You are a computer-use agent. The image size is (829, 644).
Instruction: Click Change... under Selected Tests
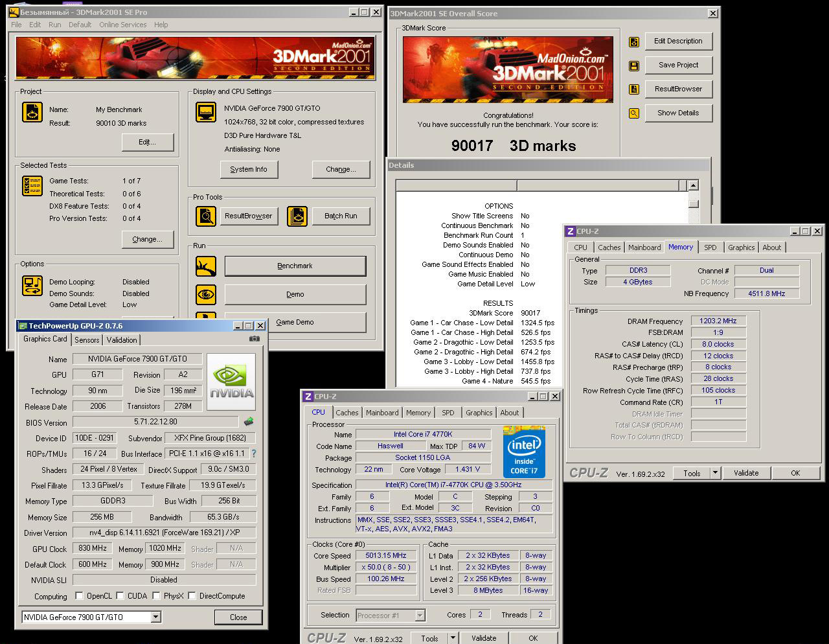148,239
